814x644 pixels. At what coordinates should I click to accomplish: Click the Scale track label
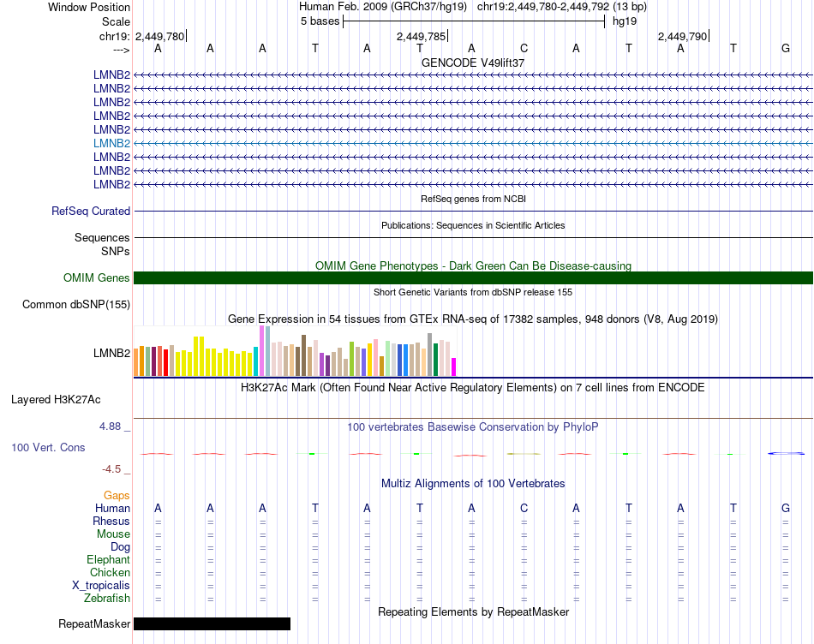116,21
